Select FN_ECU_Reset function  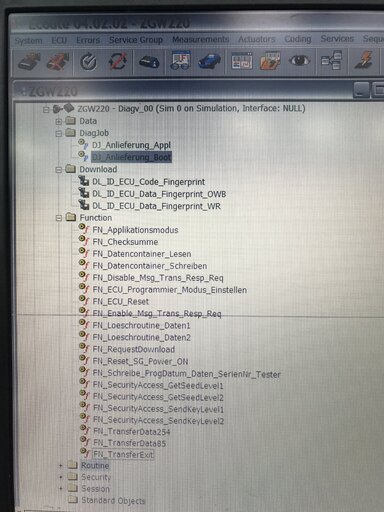click(x=121, y=302)
